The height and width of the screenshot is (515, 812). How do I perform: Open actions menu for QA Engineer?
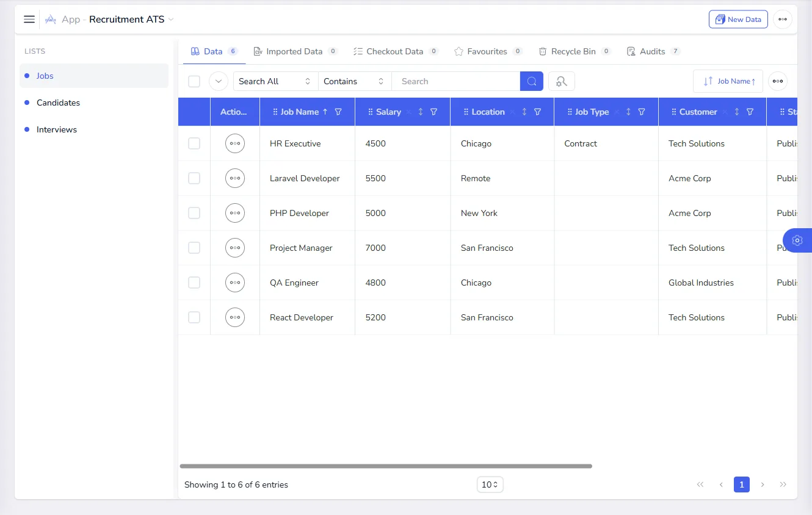(235, 283)
